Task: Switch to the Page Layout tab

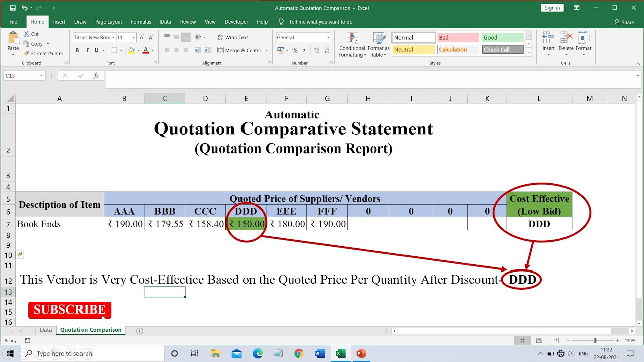Action: click(x=109, y=22)
